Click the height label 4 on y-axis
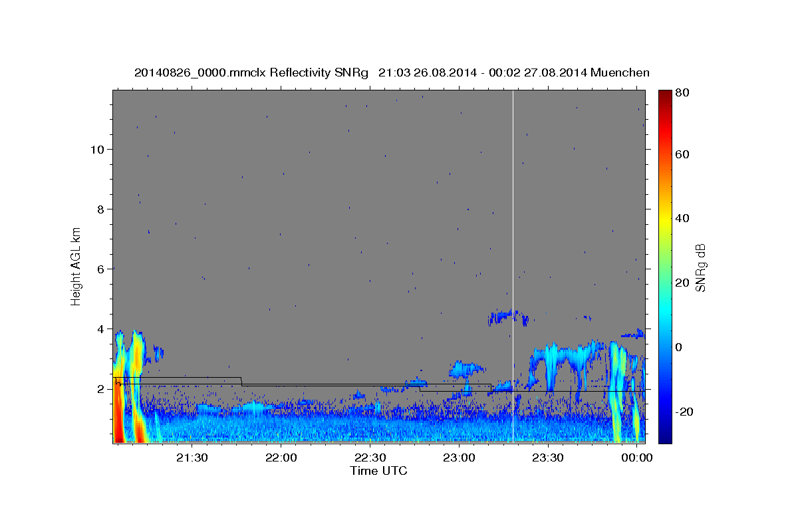Screen dimensions: 798x532 tap(101, 329)
